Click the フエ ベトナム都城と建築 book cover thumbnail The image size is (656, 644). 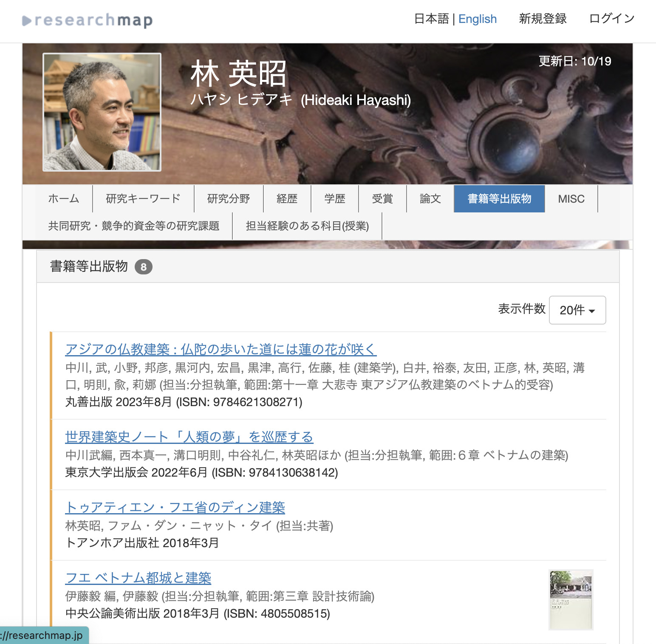pyautogui.click(x=571, y=599)
